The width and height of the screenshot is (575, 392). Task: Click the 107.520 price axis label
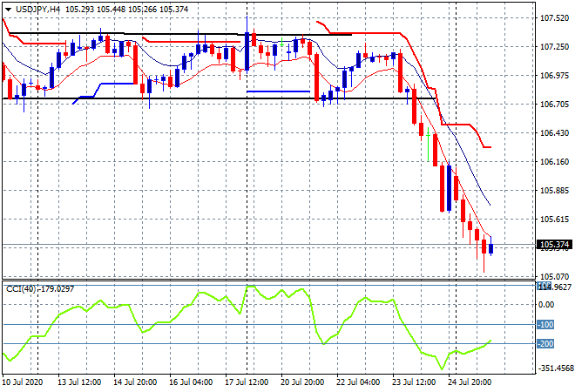coord(554,18)
